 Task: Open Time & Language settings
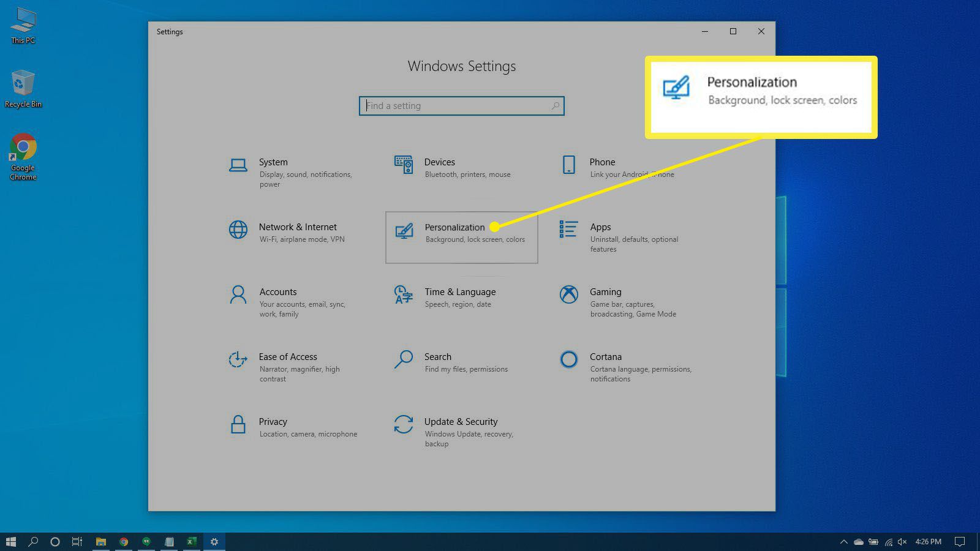coord(459,298)
